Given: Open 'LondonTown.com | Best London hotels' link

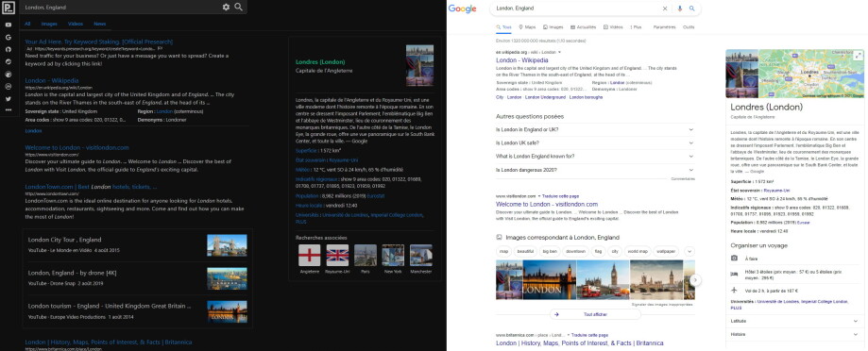Looking at the screenshot, I should 91,187.
